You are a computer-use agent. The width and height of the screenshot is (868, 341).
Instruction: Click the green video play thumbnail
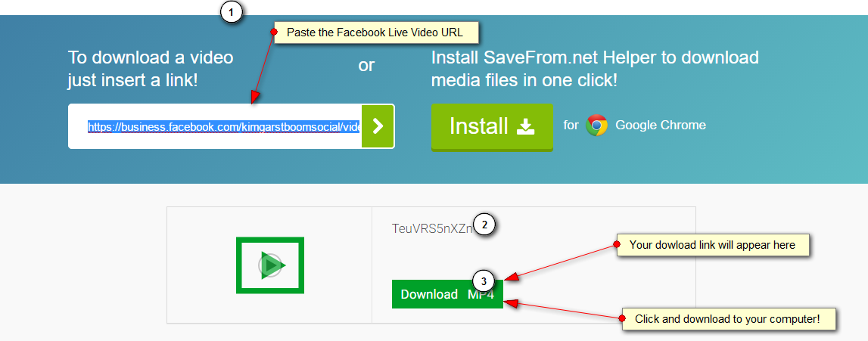click(270, 265)
